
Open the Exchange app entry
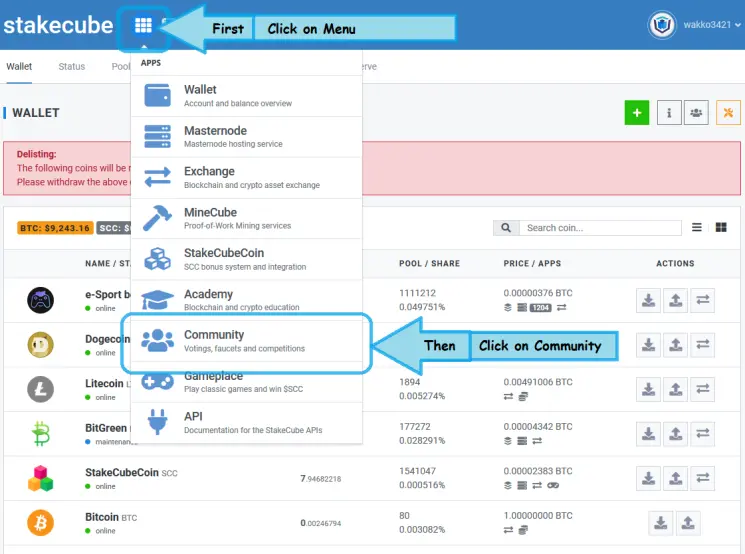pos(246,178)
